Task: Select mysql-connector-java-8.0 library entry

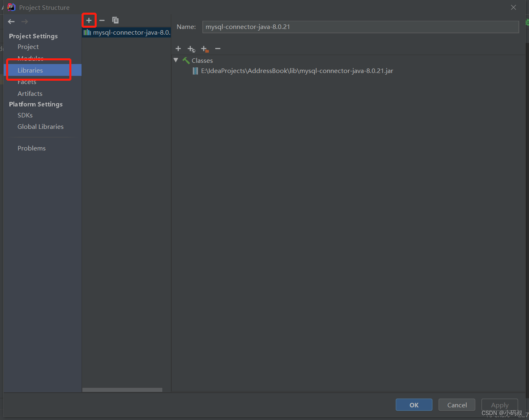Action: [x=126, y=33]
